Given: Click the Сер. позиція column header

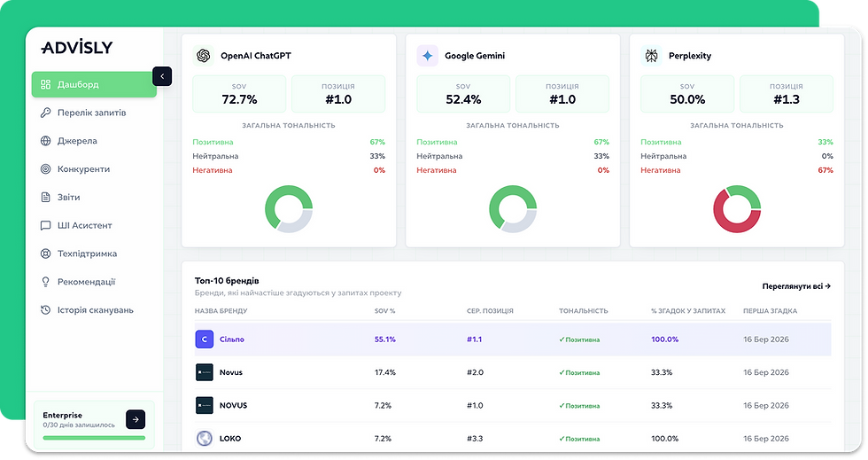Looking at the screenshot, I should point(490,311).
